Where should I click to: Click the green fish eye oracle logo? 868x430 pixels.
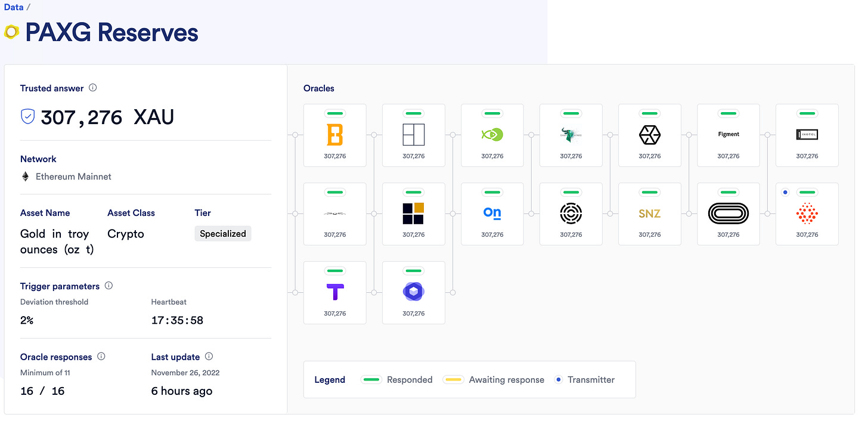coord(492,135)
